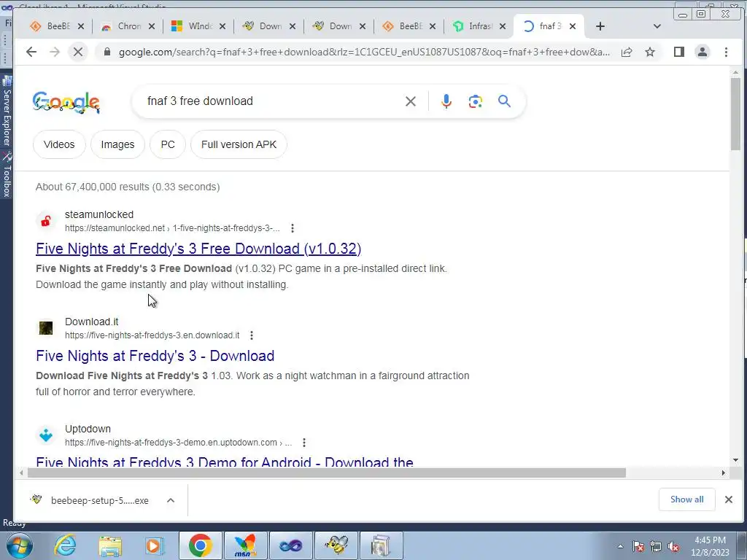Click the site lock icon in address bar
The width and height of the screenshot is (747, 560).
[107, 52]
